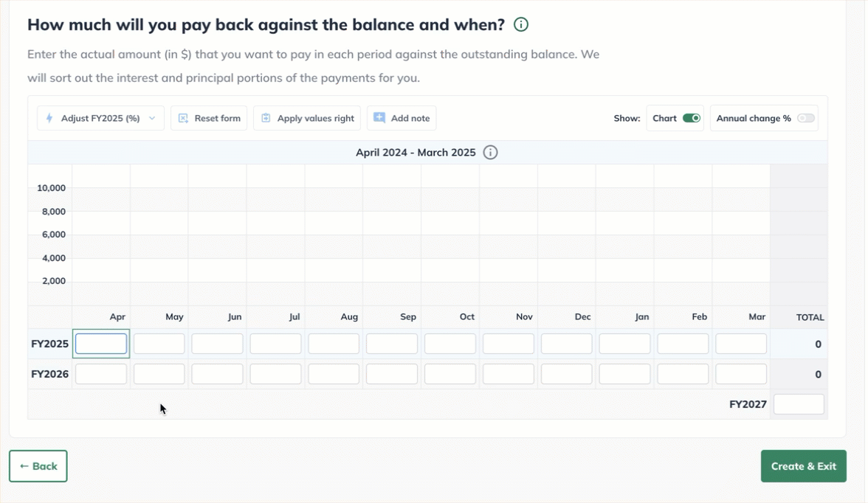Select the FY2026 Sep input field
Screen dimensions: 868x503
tap(392, 374)
